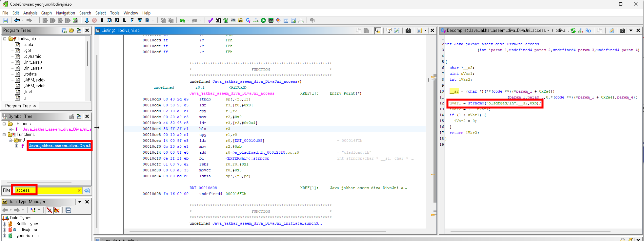
Task: Click the 'B' next bookmark icon
Action: [147, 20]
